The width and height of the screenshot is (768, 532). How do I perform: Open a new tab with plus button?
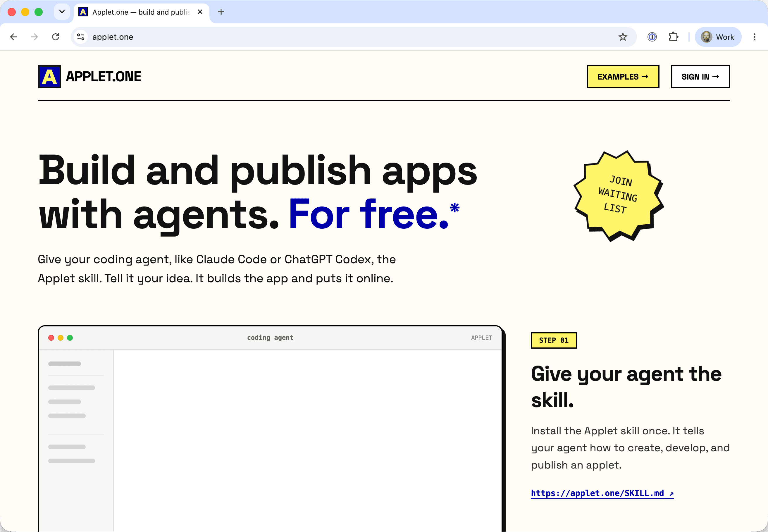click(x=221, y=12)
